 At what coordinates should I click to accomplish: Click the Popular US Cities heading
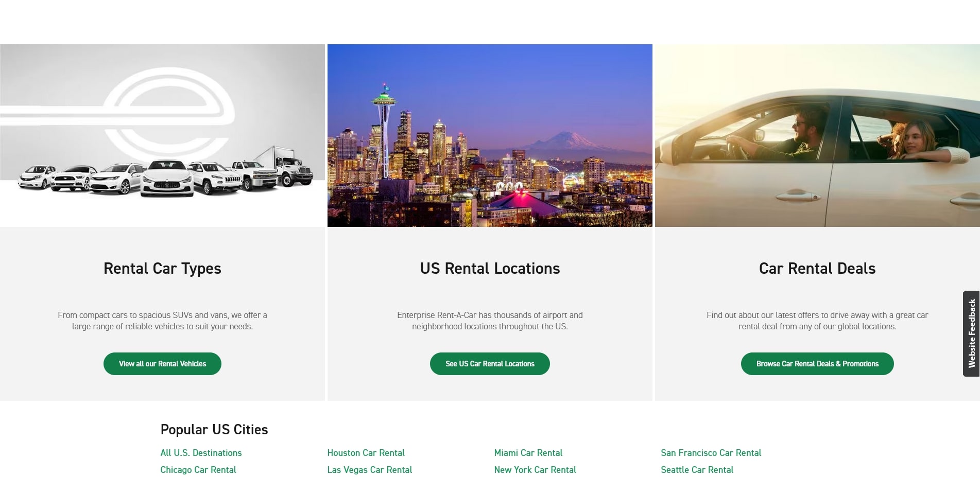tap(214, 430)
